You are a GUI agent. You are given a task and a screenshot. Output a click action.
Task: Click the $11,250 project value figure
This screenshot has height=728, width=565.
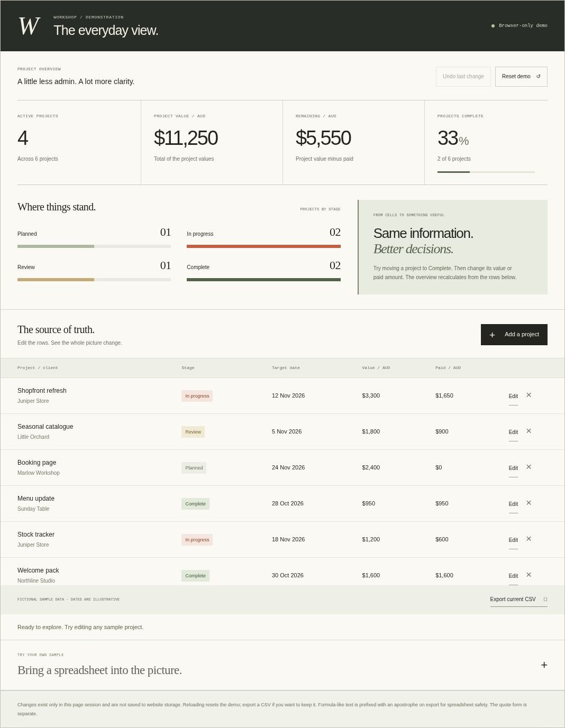[186, 138]
